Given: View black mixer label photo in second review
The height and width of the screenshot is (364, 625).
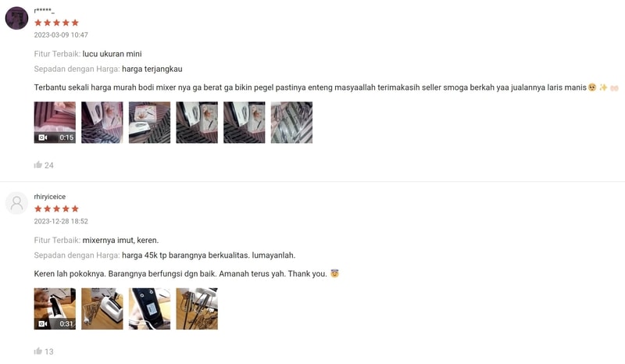Looking at the screenshot, I should 149,309.
